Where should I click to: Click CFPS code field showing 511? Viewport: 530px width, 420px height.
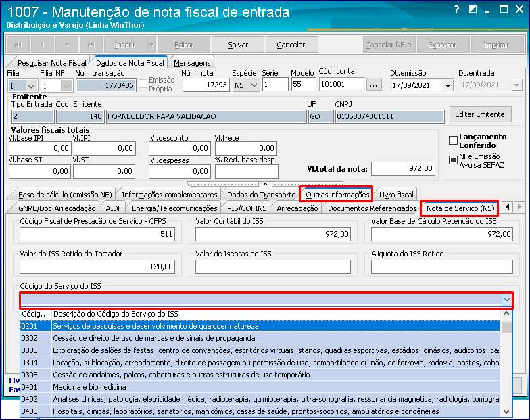(97, 234)
